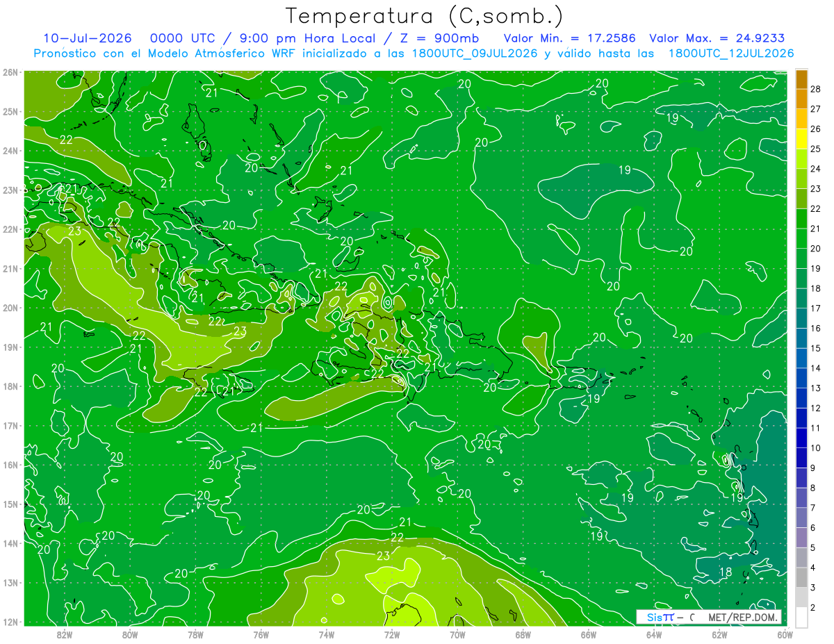Click the colorbar scale label 11
The image size is (834, 644).
pos(816,429)
